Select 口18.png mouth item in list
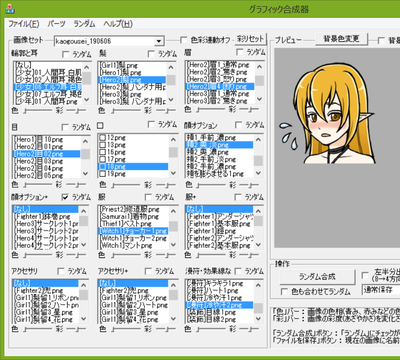The width and height of the screenshot is (400, 360). click(x=133, y=166)
